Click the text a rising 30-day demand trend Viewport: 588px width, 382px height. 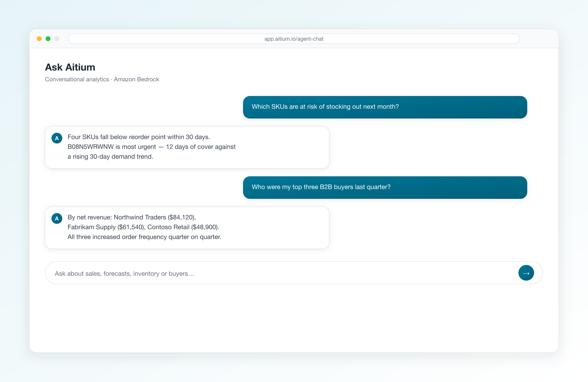pyautogui.click(x=110, y=156)
